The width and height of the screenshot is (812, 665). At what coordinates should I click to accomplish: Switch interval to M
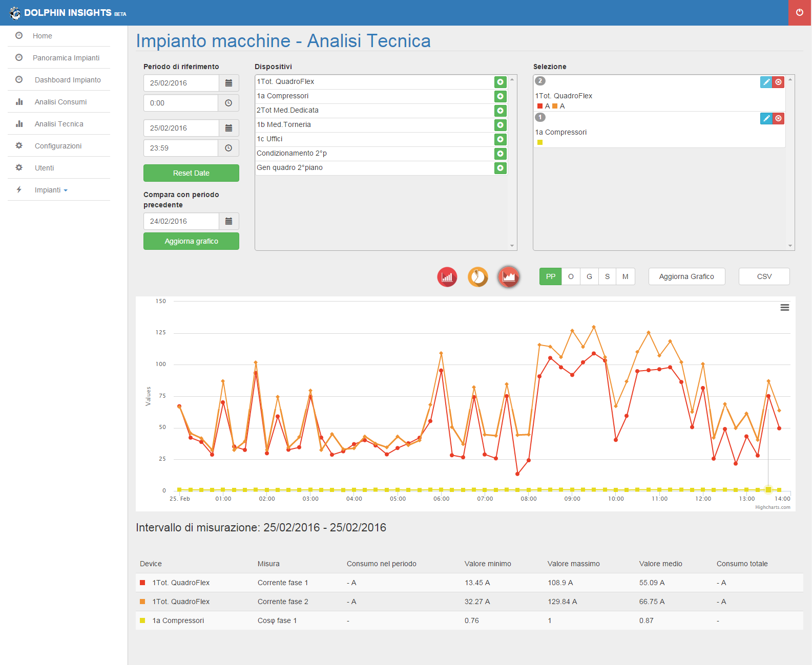point(625,276)
